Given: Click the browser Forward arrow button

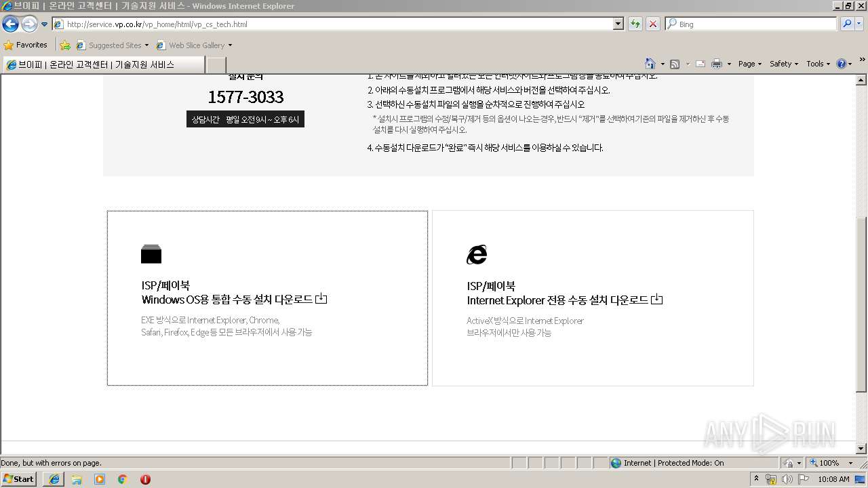Looking at the screenshot, I should [29, 24].
